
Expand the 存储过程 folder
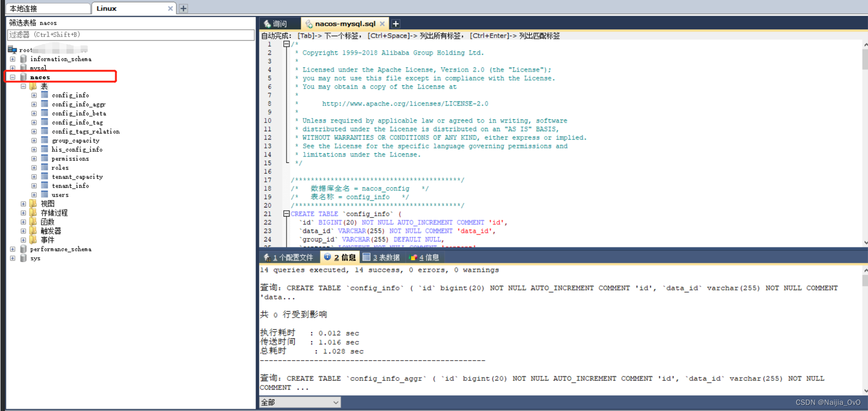click(23, 213)
